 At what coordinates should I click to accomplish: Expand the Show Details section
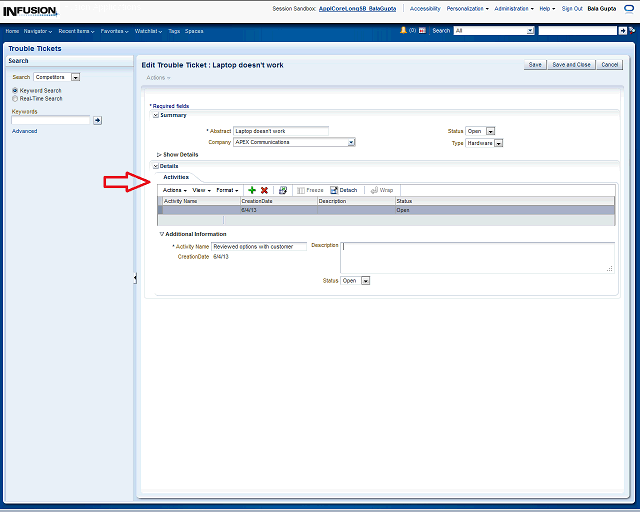[160, 154]
